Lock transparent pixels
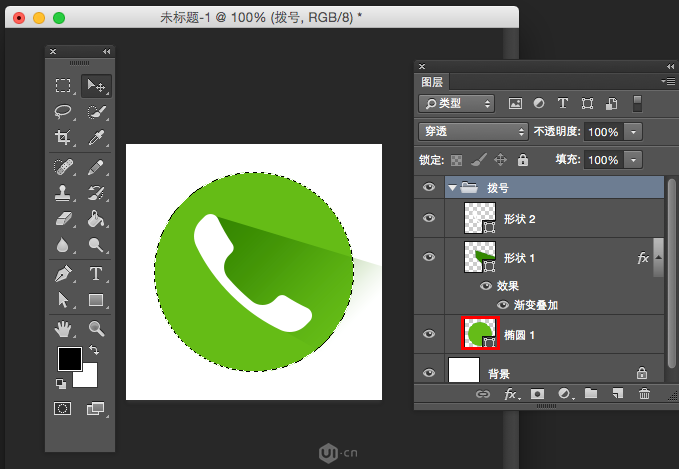The image size is (679, 469). [x=456, y=161]
